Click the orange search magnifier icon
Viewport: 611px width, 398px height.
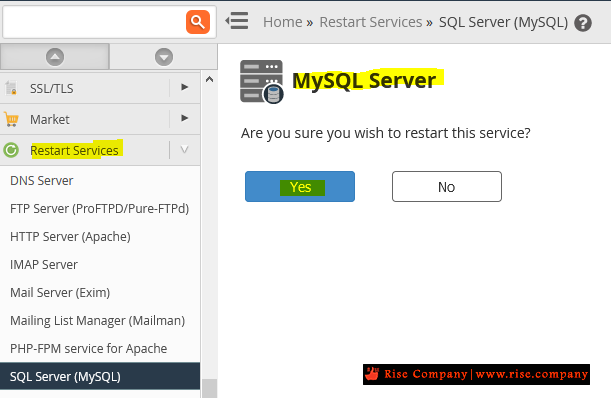[198, 22]
